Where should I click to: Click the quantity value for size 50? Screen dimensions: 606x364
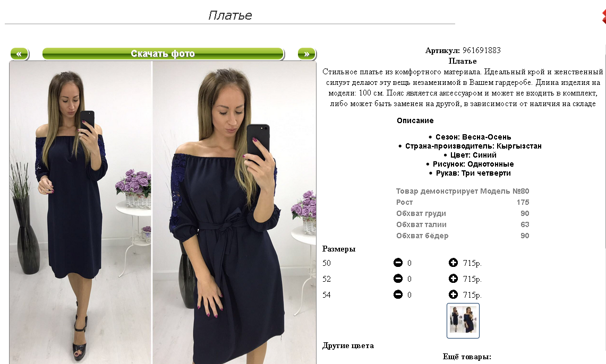409,263
